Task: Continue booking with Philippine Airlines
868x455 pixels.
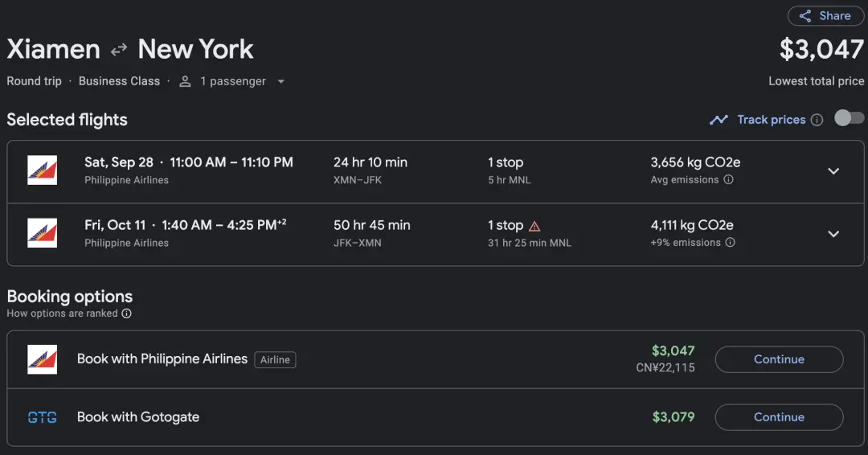Action: click(779, 359)
